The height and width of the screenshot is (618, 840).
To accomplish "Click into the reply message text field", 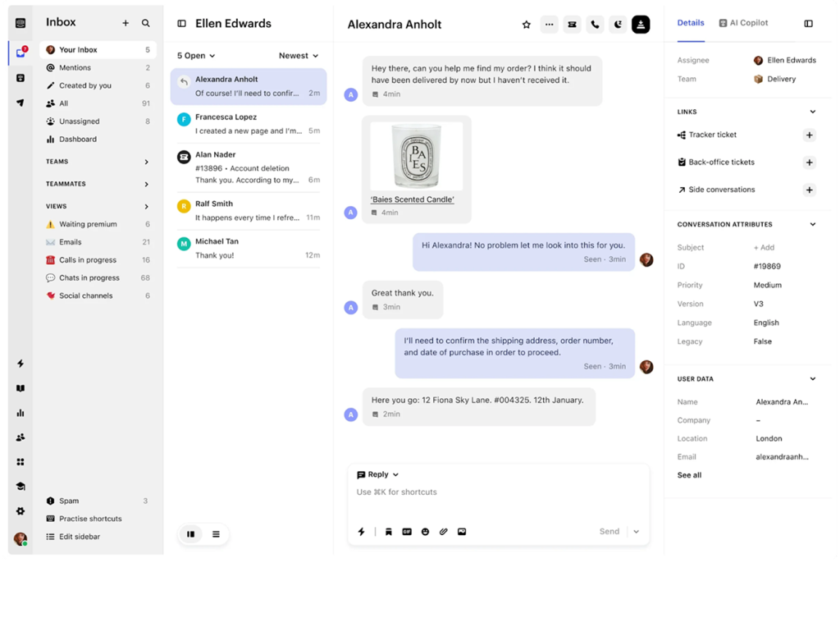I will pos(492,492).
